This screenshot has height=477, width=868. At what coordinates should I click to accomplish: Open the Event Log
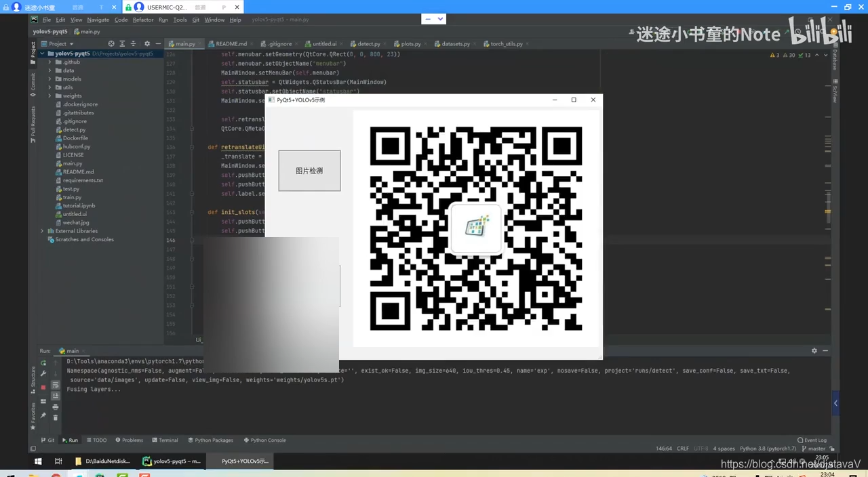coord(812,440)
